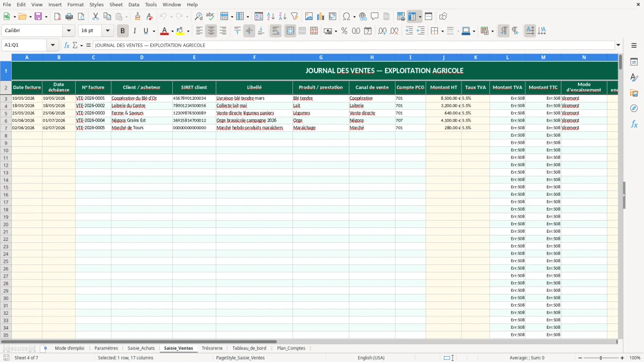Switch to Tableau_de_bord sheet tab
Image resolution: width=644 pixels, height=362 pixels.
249,348
